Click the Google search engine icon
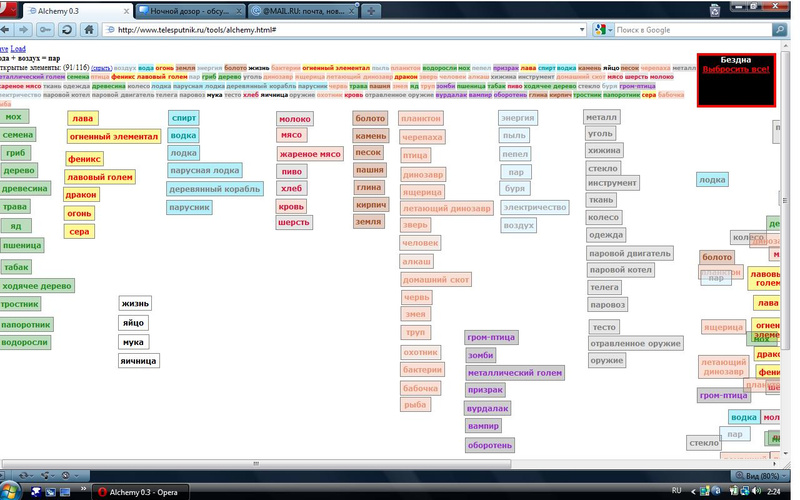Image resolution: width=800 pixels, height=500 pixels. pyautogui.click(x=598, y=30)
